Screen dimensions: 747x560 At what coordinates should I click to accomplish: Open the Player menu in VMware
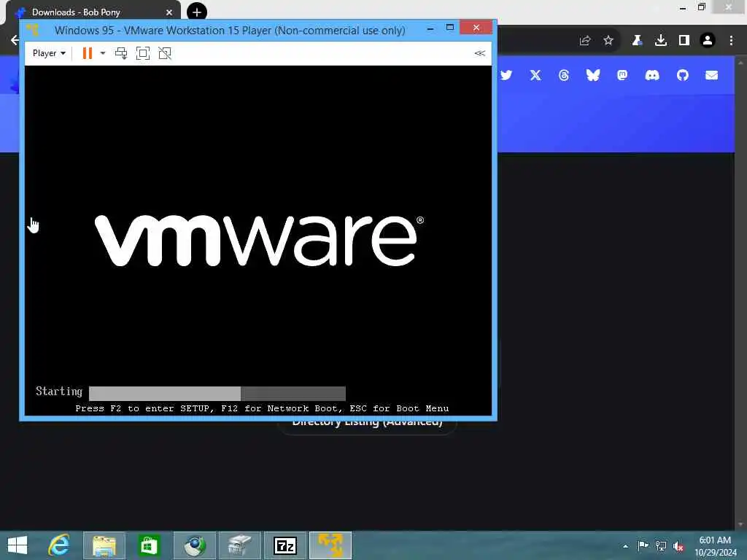[49, 52]
